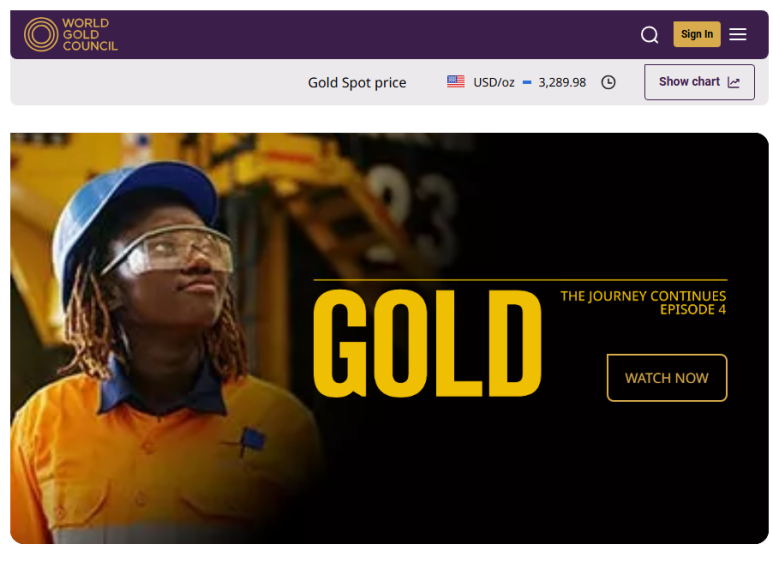Viewport: 773px width, 568px height.
Task: Click the clock icon beside the price
Action: (608, 82)
